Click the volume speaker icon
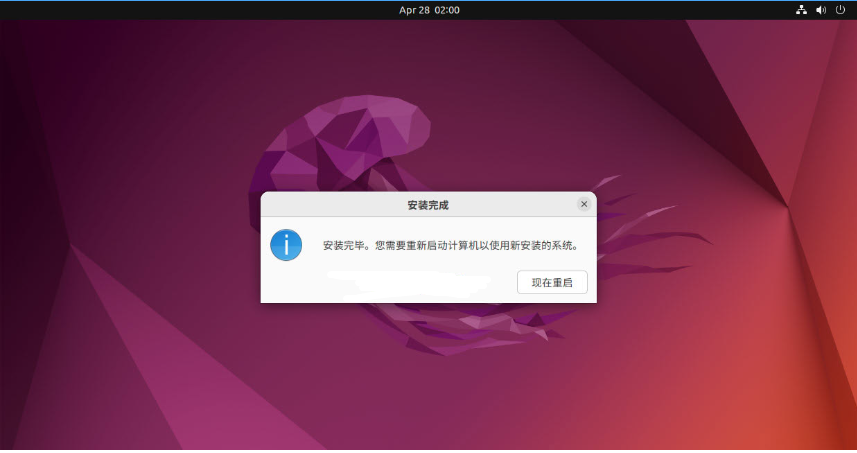 (x=821, y=10)
